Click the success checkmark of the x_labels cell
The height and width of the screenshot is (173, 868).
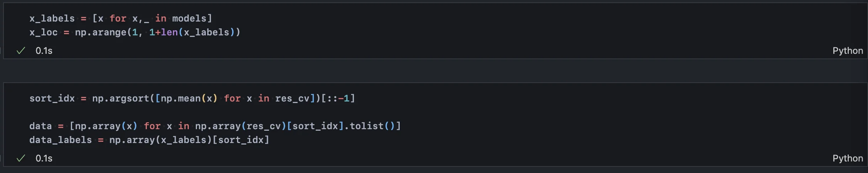(x=21, y=51)
